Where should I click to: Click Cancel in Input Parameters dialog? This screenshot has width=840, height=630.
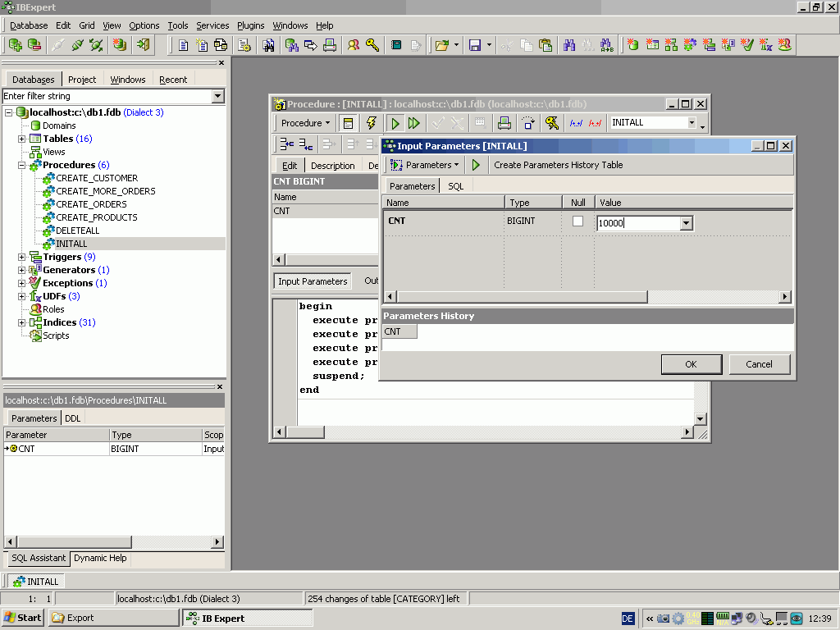(x=759, y=364)
